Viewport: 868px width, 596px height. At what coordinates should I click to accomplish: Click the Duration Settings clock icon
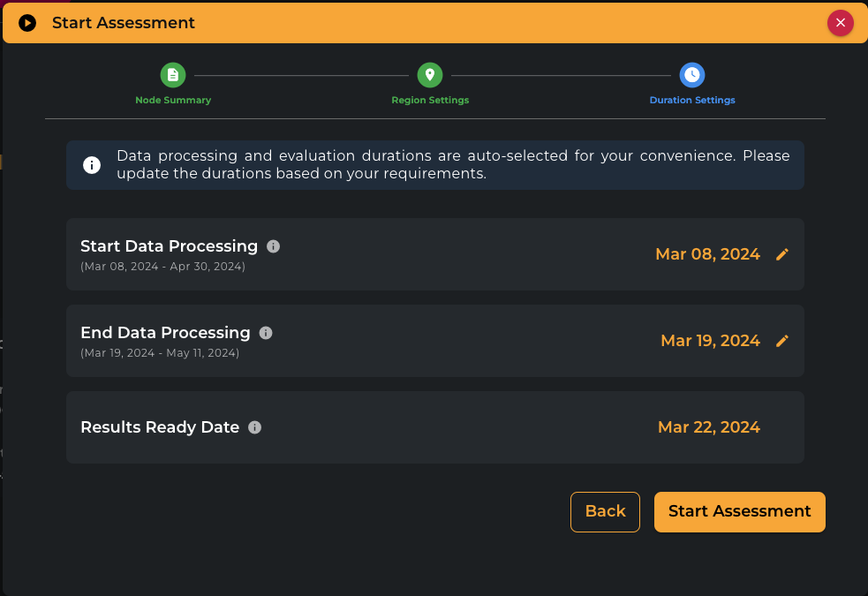(692, 75)
